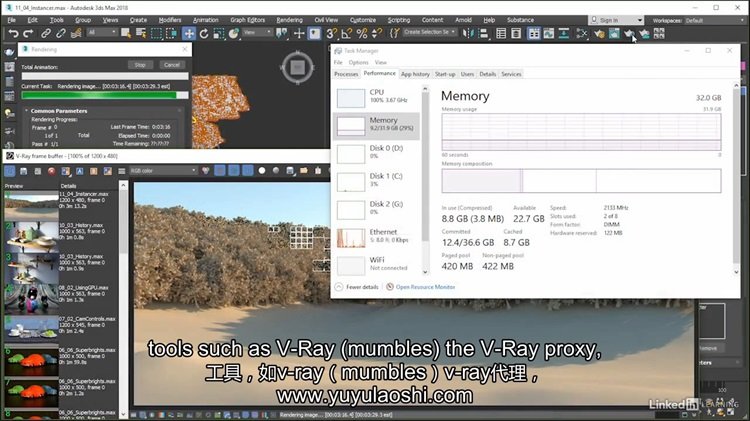Open the Modifiers menu
The height and width of the screenshot is (421, 750).
tap(170, 20)
